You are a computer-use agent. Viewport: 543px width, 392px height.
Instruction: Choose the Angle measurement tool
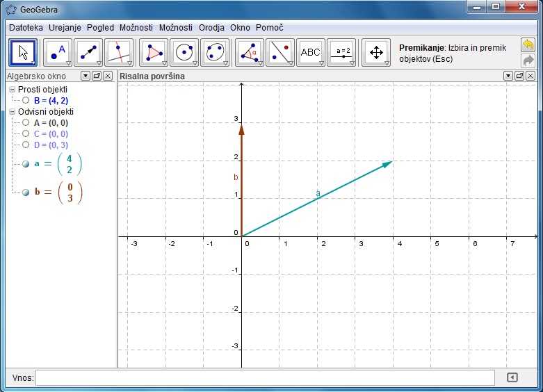tap(250, 52)
